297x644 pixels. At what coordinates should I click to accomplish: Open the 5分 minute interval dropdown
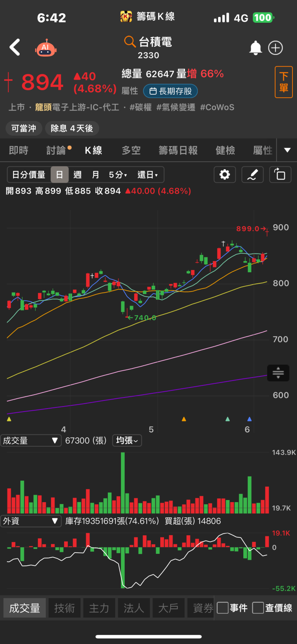tap(118, 175)
